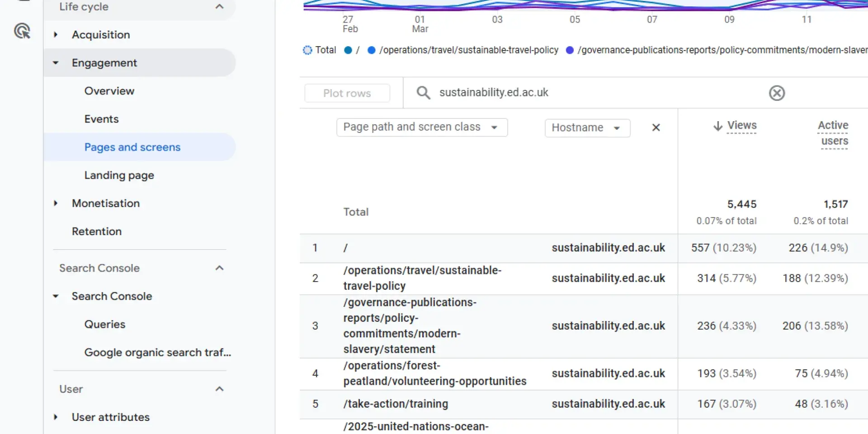Clear search with circled X icon
The width and height of the screenshot is (868, 434).
777,93
